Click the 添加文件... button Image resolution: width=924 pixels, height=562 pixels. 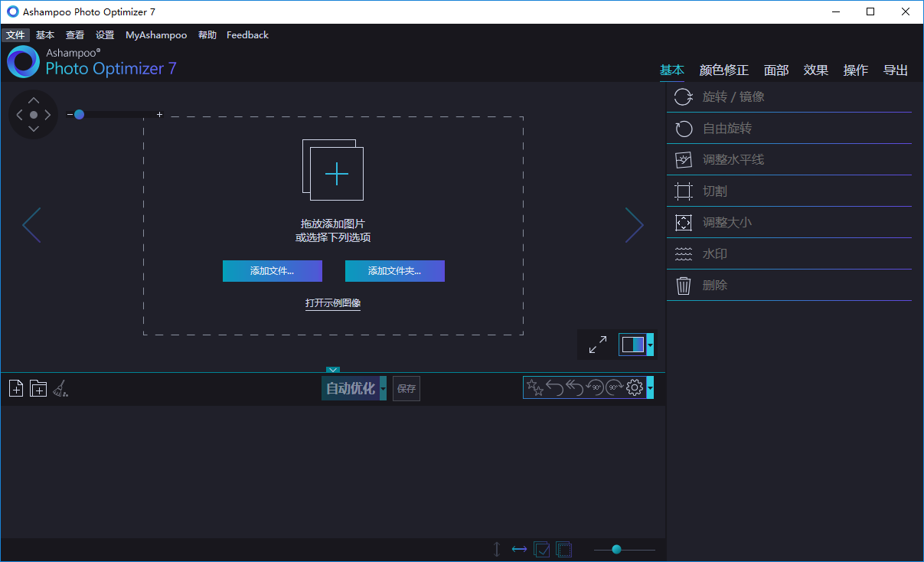tap(273, 271)
